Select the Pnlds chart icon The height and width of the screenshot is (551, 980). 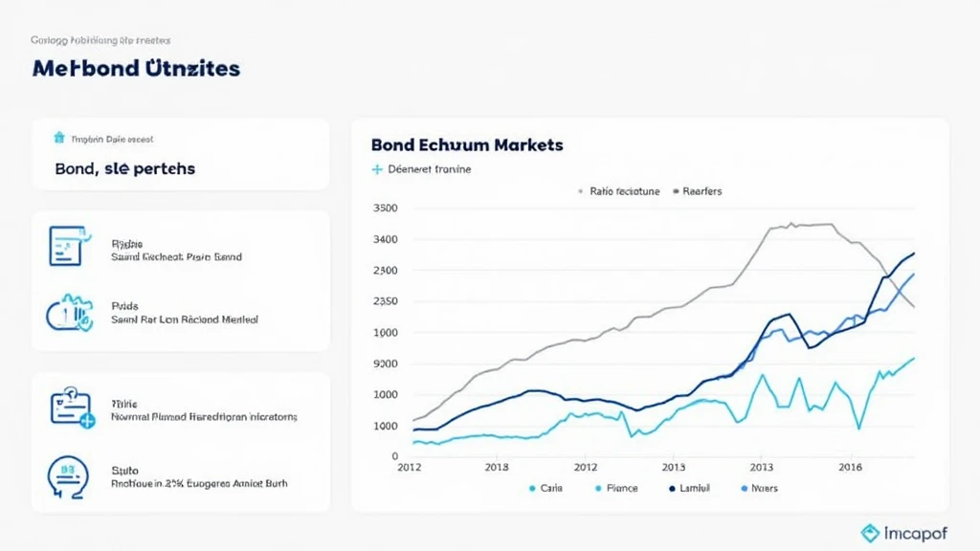pyautogui.click(x=66, y=313)
